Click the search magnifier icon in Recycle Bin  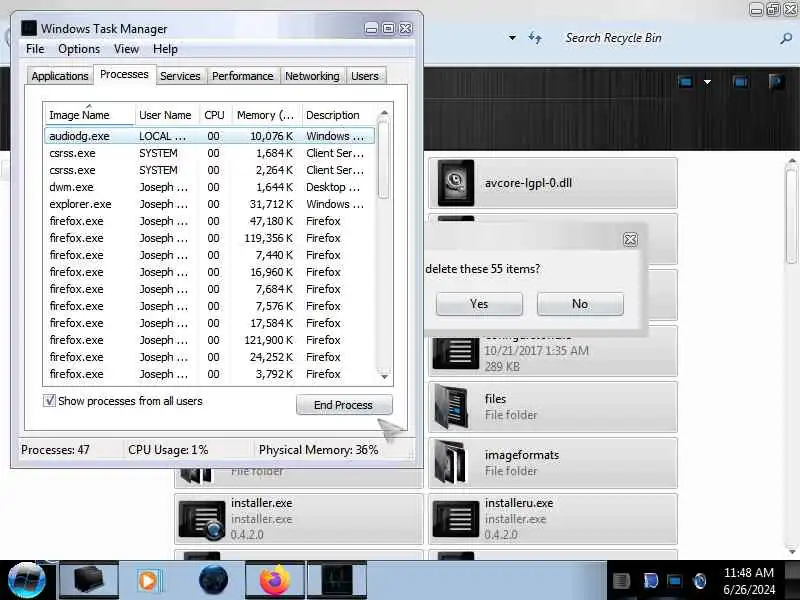pyautogui.click(x=786, y=38)
